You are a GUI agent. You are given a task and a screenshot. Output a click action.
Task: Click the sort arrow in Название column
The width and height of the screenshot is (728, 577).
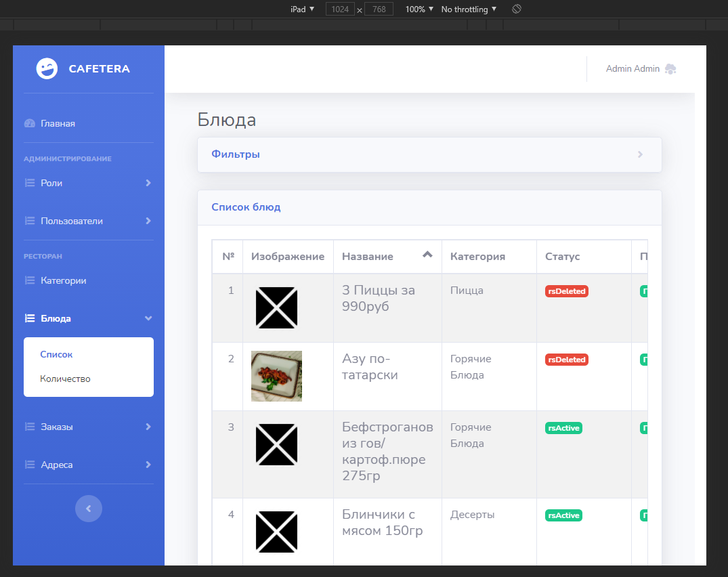[427, 255]
